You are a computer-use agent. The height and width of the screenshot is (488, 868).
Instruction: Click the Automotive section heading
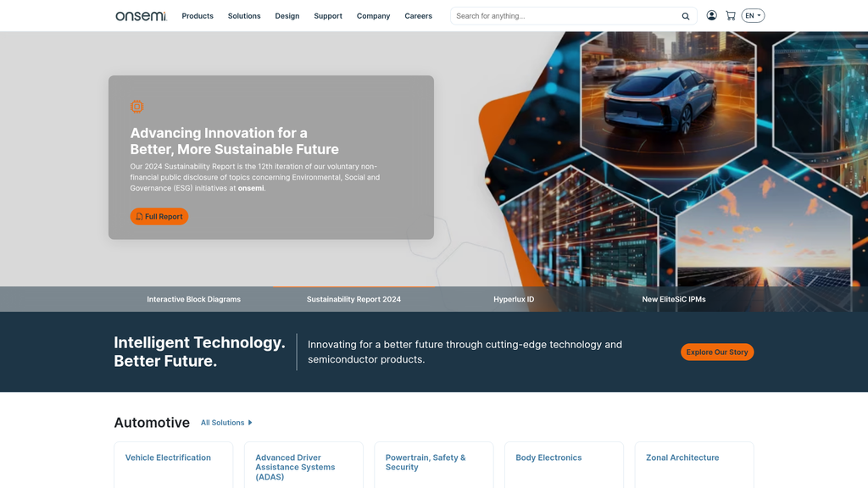152,423
